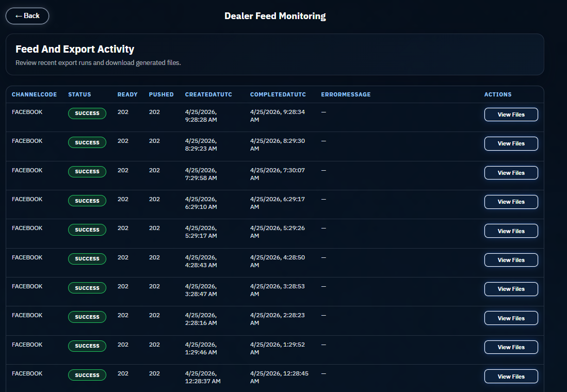
Task: Open View Files for the 12:28:37 AM export
Action: pos(511,376)
